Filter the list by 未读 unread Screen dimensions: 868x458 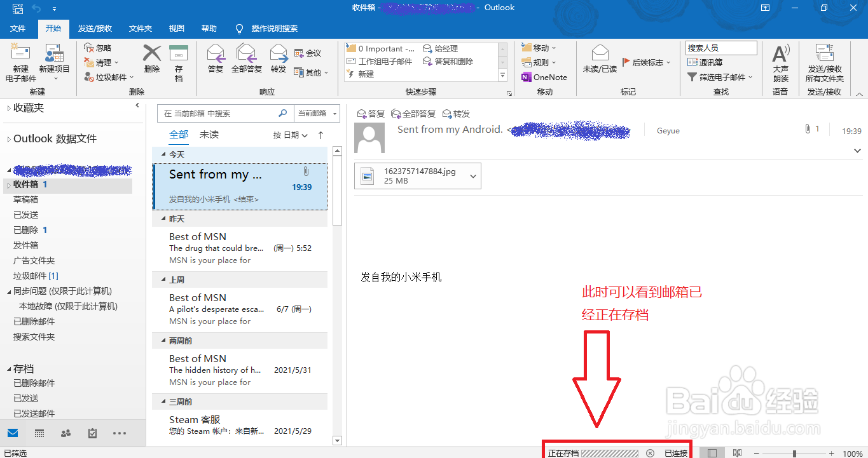(209, 135)
